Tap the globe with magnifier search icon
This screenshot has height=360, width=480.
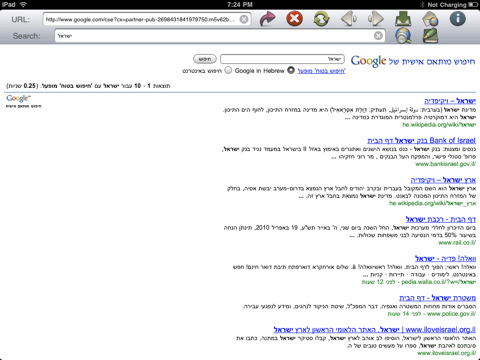point(403,36)
